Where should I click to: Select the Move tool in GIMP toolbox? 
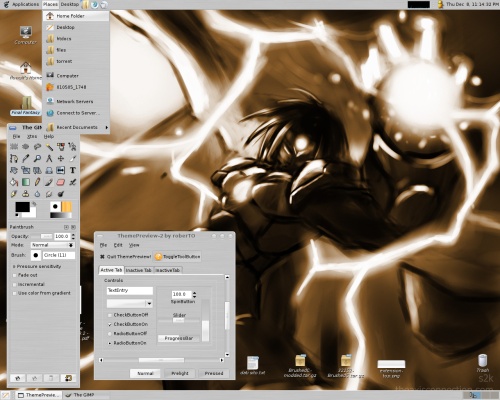(x=61, y=158)
